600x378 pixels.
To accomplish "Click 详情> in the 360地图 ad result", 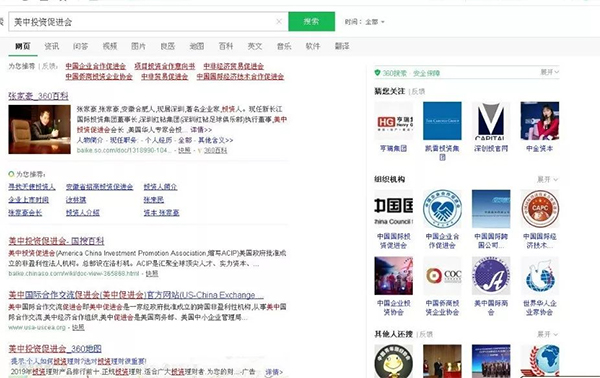I will (x=274, y=372).
